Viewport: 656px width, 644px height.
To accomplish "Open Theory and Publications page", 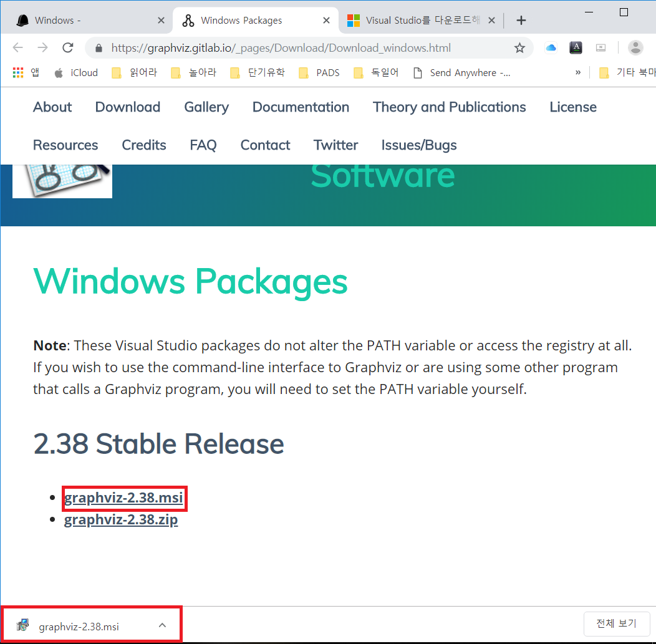I will click(x=449, y=107).
